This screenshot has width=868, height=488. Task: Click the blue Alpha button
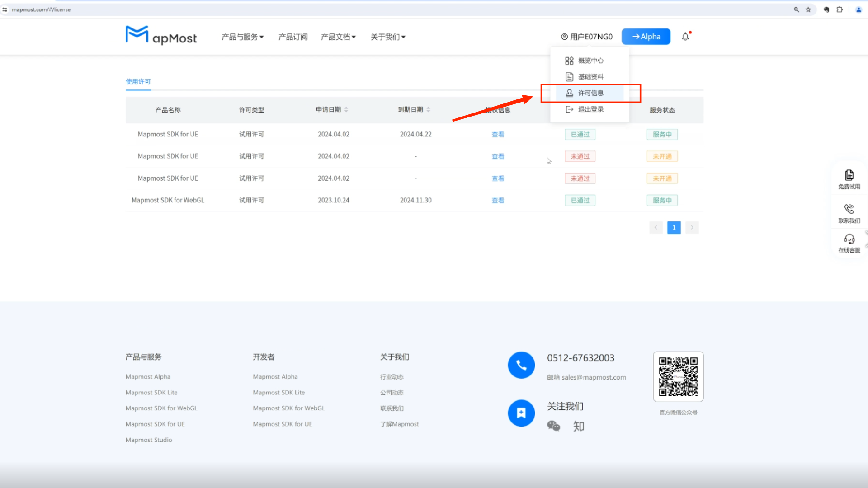pyautogui.click(x=646, y=37)
